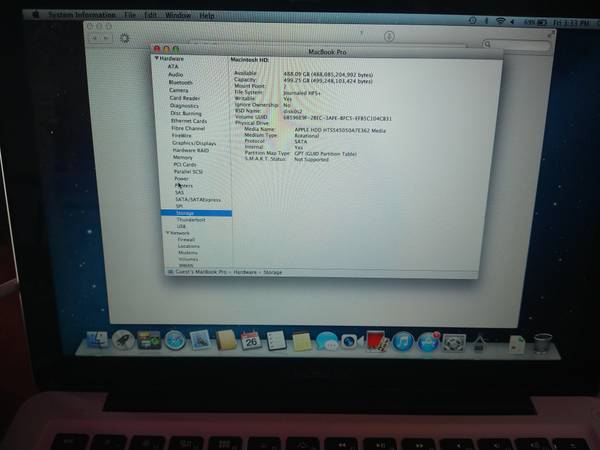Image resolution: width=600 pixels, height=450 pixels.
Task: Collapse the Hardware section triangle
Action: point(156,60)
